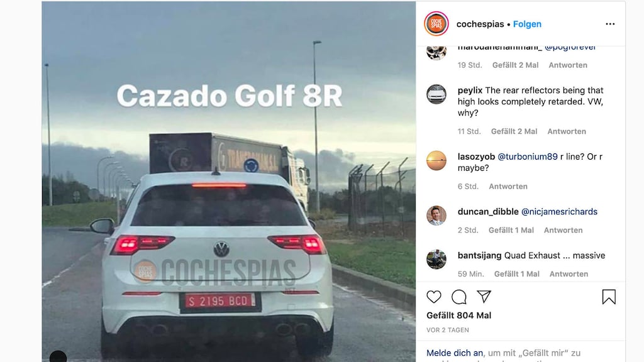644x362 pixels.
Task: Follow cochespias via Folgen link
Action: tap(527, 25)
